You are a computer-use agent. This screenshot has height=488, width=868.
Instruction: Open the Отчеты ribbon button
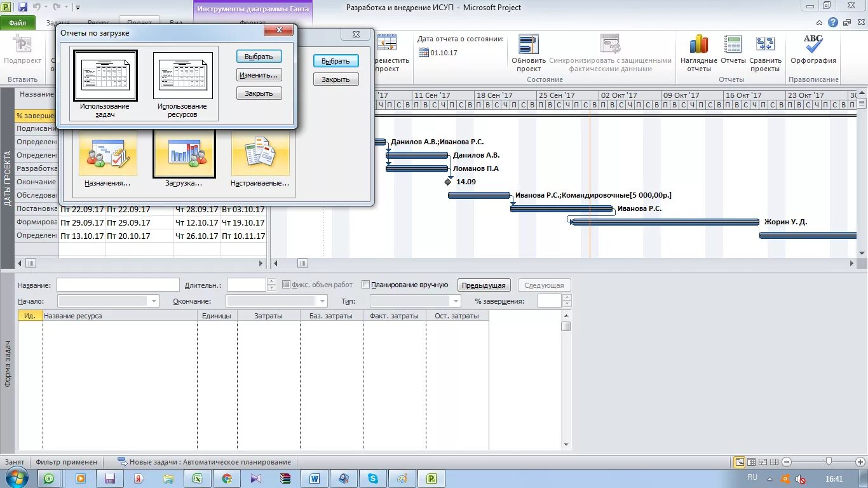click(733, 53)
